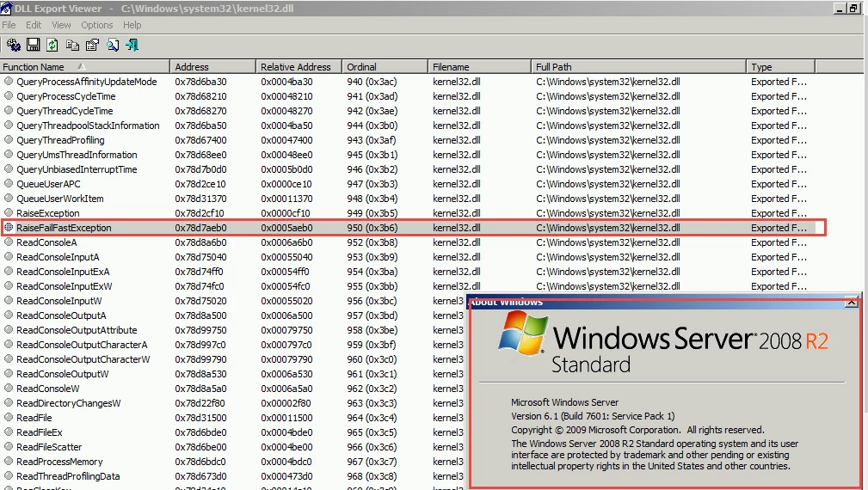
Task: Click the icon beside ReadConsoleA
Action: pos(9,242)
